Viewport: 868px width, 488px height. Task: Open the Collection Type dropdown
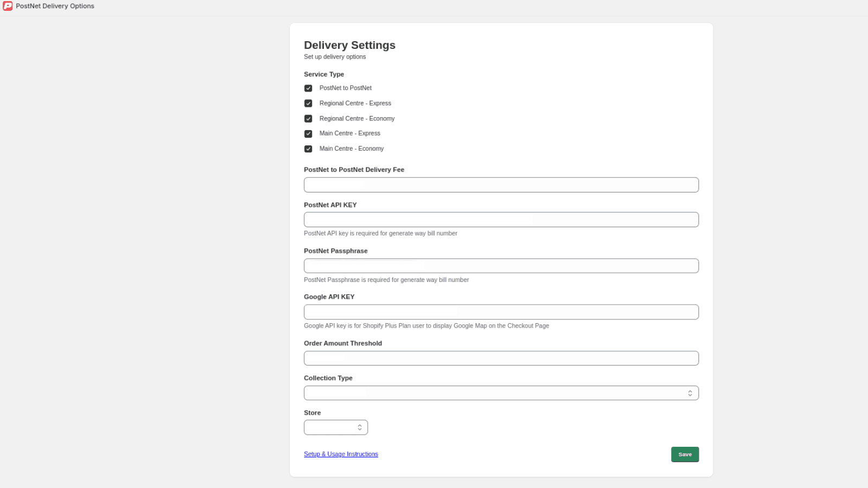(501, 393)
